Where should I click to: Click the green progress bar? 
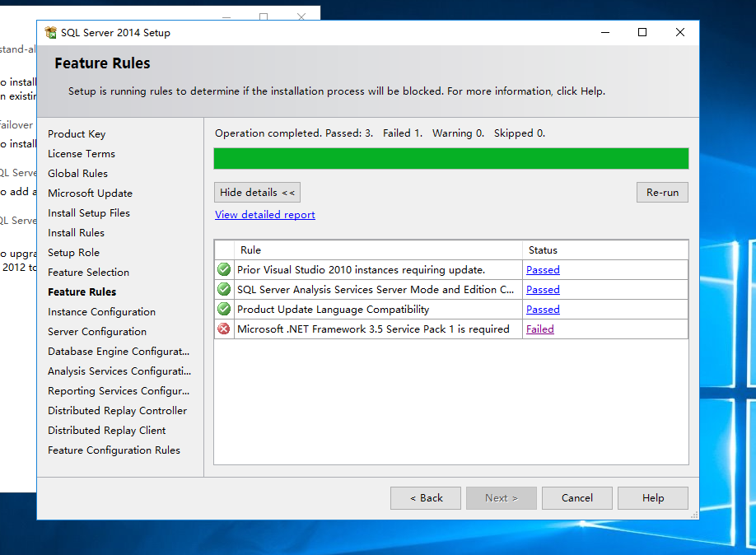point(450,158)
